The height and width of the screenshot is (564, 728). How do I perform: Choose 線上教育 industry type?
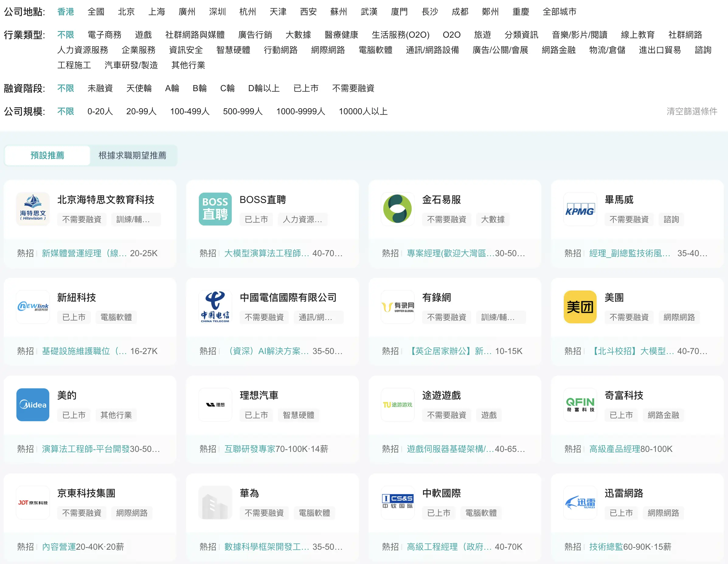(x=638, y=35)
